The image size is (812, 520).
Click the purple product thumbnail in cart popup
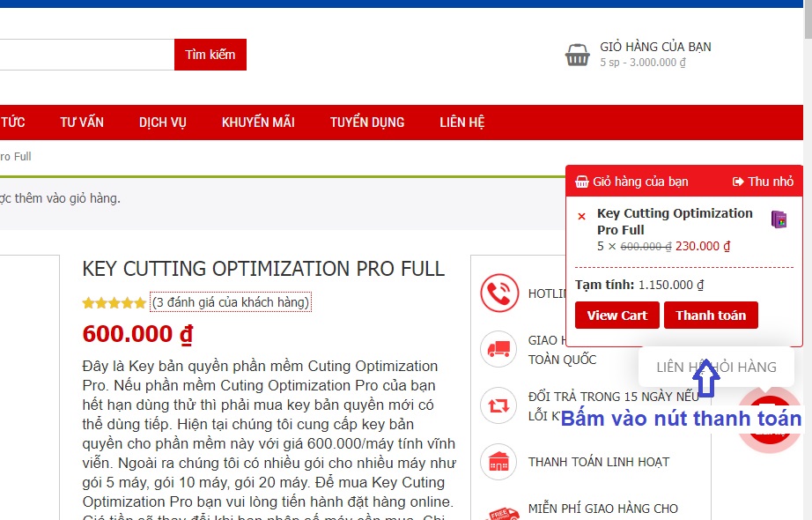(x=779, y=219)
